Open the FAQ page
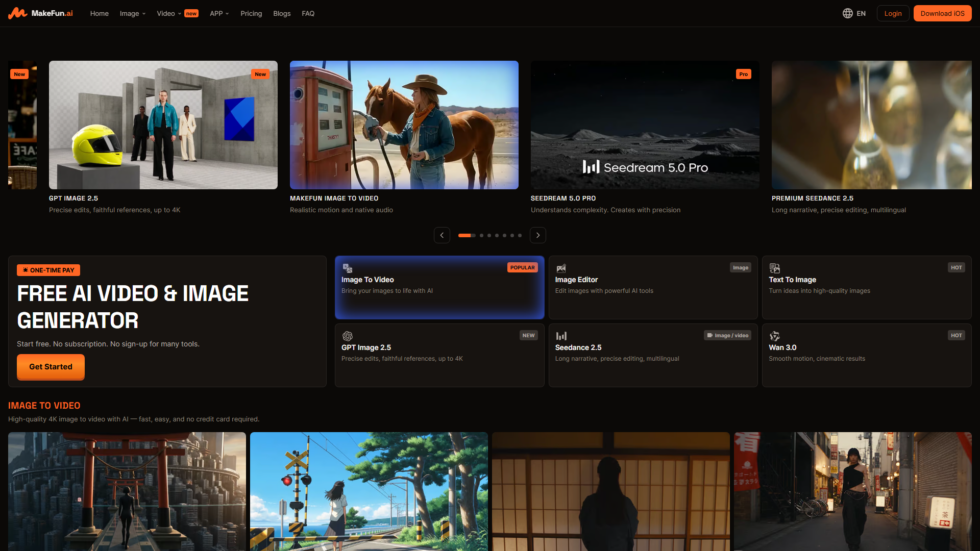 (x=308, y=13)
